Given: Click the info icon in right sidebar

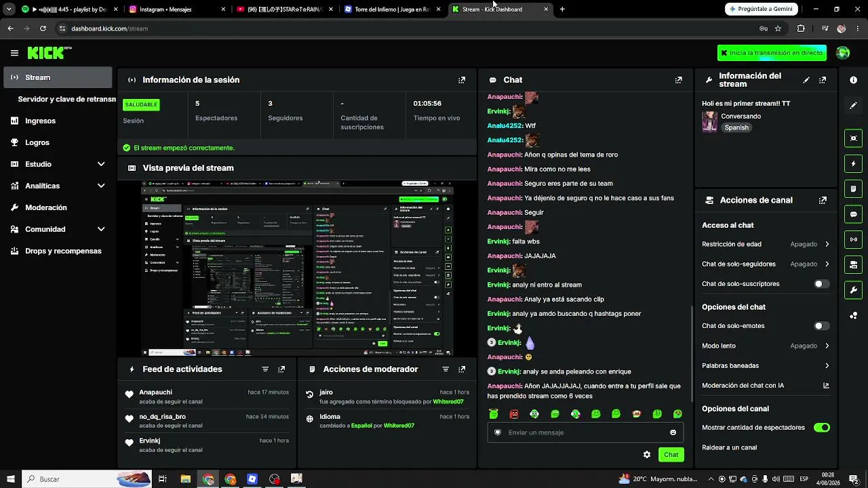Looking at the screenshot, I should pyautogui.click(x=853, y=80).
